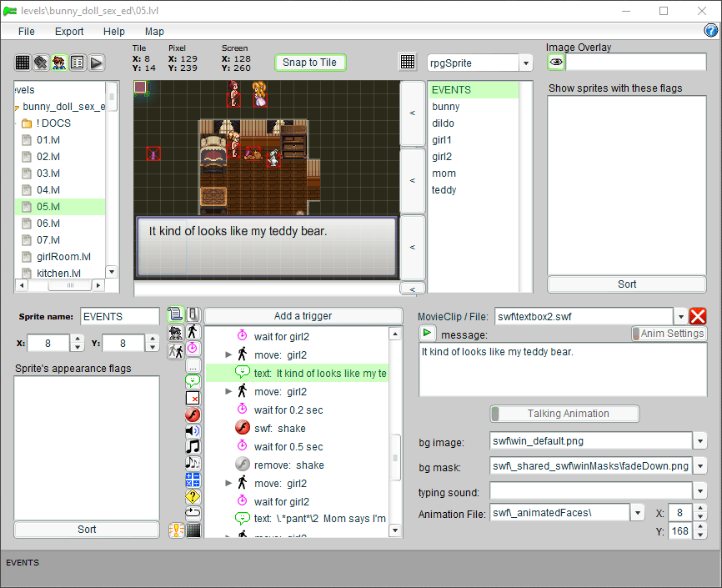Screen dimensions: 722x588
Task: Expand the rpgSprite dropdown list
Action: click(x=525, y=63)
